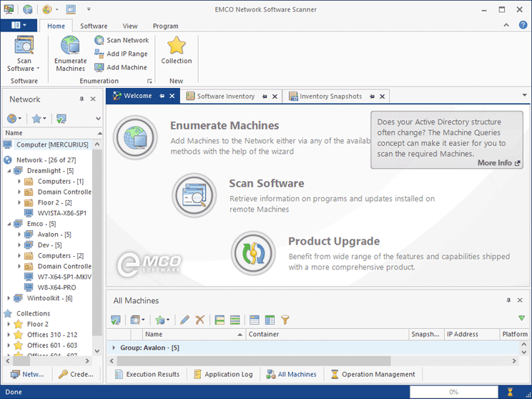Switch to the Home ribbon tab
Screen dimensions: 532x399
click(56, 26)
